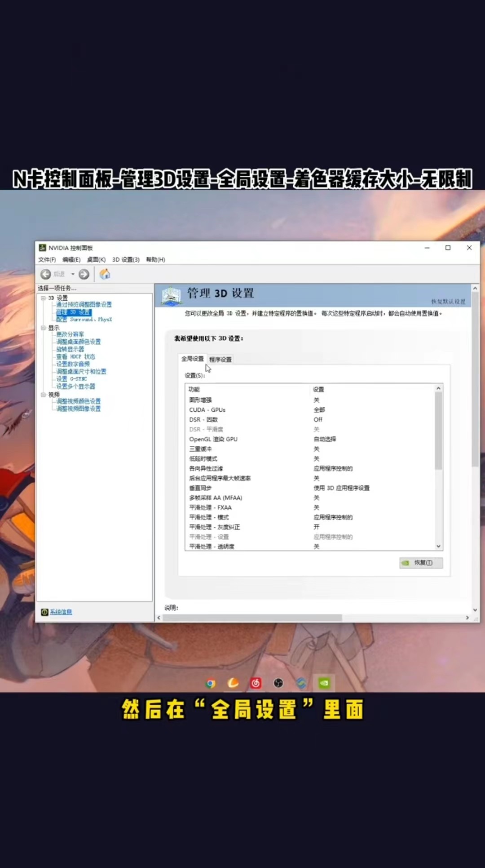Select 更改分辨率 in the task tree
Screen dimensions: 485x868
(x=70, y=334)
